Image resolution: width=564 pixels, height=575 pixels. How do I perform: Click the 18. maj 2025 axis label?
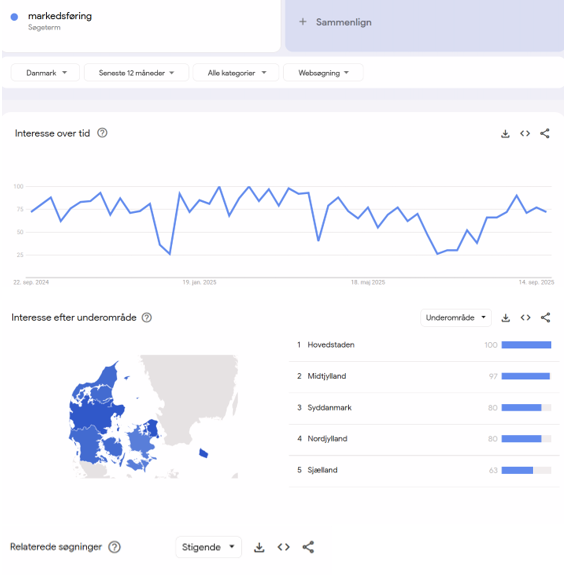368,282
